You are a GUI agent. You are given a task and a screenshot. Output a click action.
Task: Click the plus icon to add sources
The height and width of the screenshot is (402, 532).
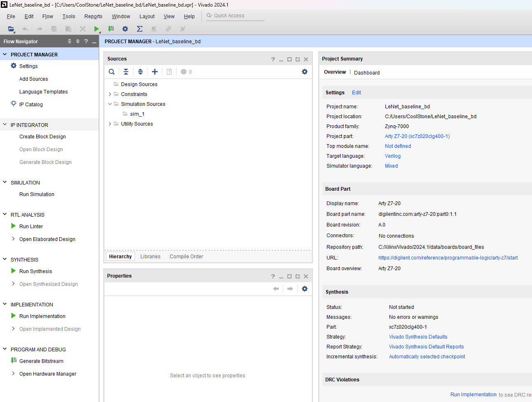click(155, 72)
